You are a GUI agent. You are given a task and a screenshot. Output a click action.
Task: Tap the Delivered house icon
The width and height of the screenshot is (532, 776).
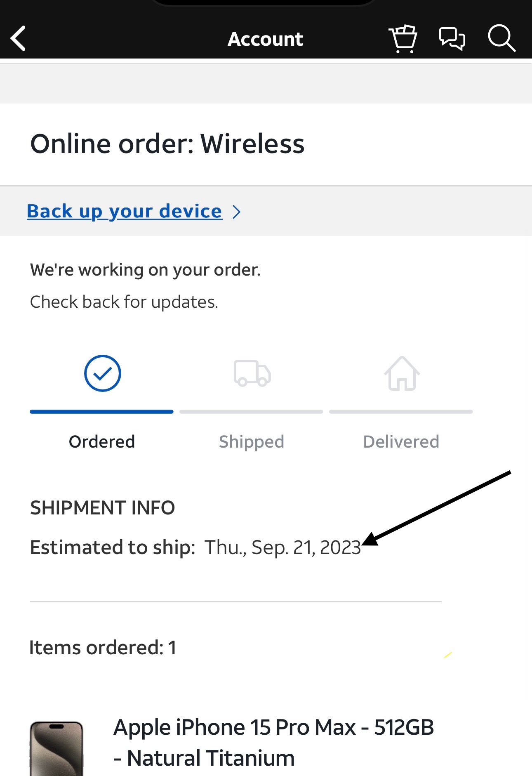point(402,373)
